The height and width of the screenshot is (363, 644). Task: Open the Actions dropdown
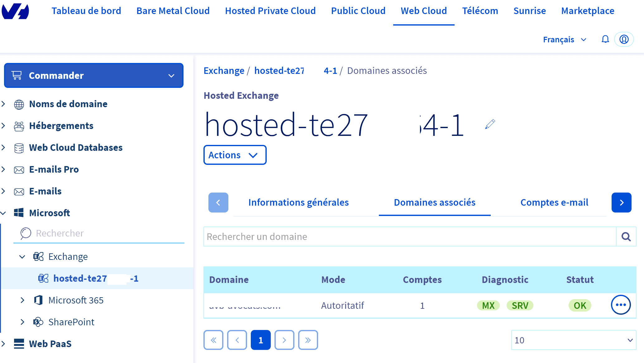[235, 155]
